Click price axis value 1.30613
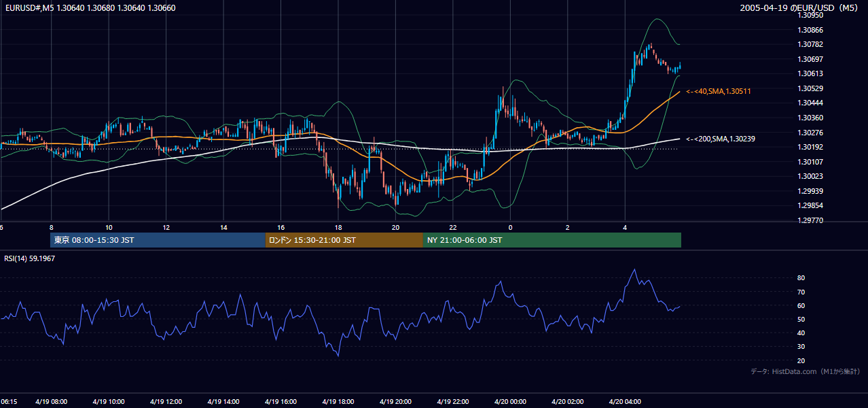The image size is (868, 408). (x=811, y=73)
